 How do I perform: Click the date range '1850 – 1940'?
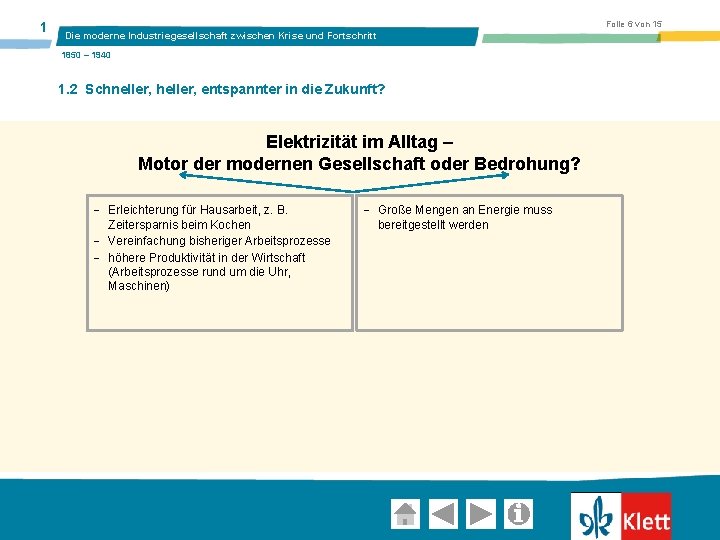click(x=86, y=55)
